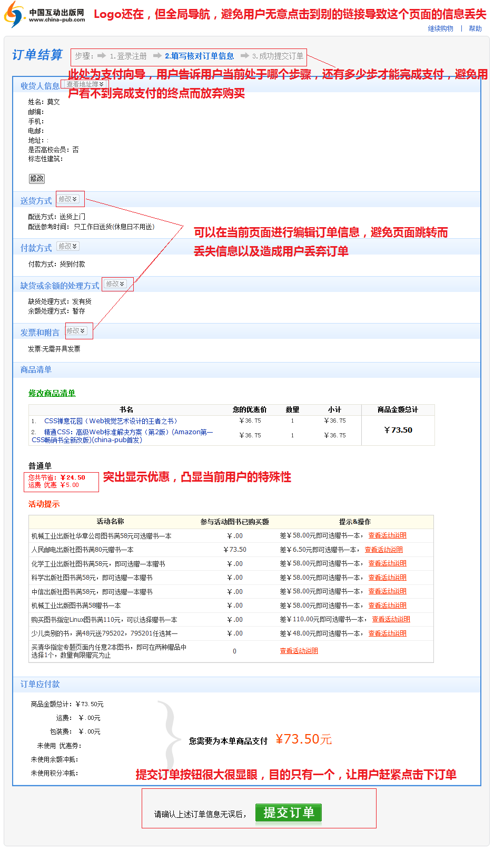Open the CSS禅意花园 book link
Screen dimensions: 504x850
point(111,421)
